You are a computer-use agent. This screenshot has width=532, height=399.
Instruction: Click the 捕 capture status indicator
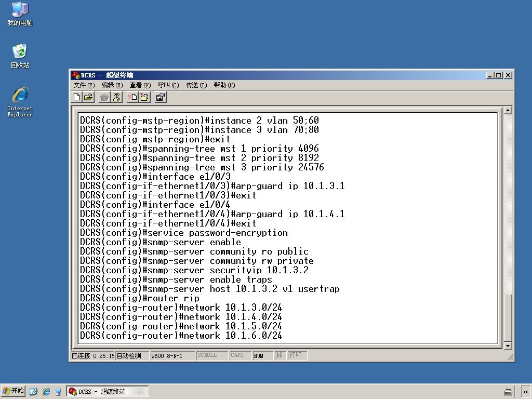[x=279, y=355]
